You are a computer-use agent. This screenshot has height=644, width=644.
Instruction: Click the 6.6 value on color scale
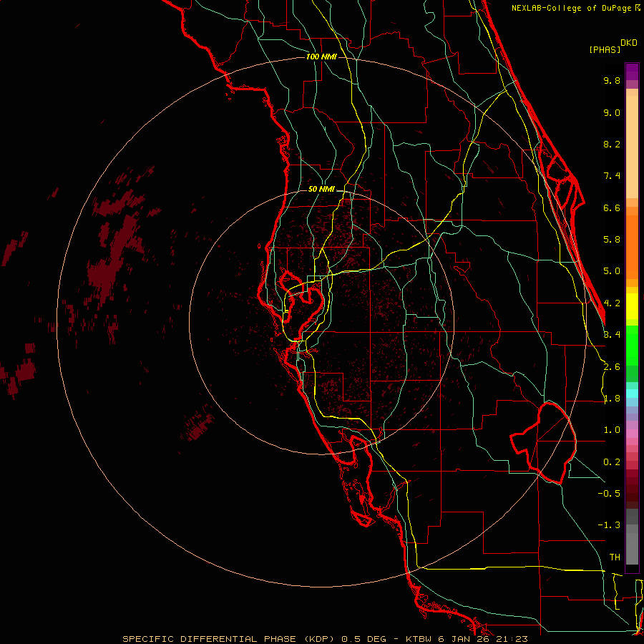click(612, 208)
